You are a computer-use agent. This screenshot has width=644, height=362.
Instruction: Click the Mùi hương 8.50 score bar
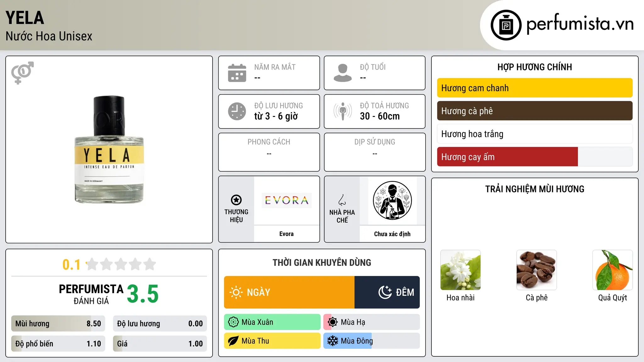coord(58,324)
